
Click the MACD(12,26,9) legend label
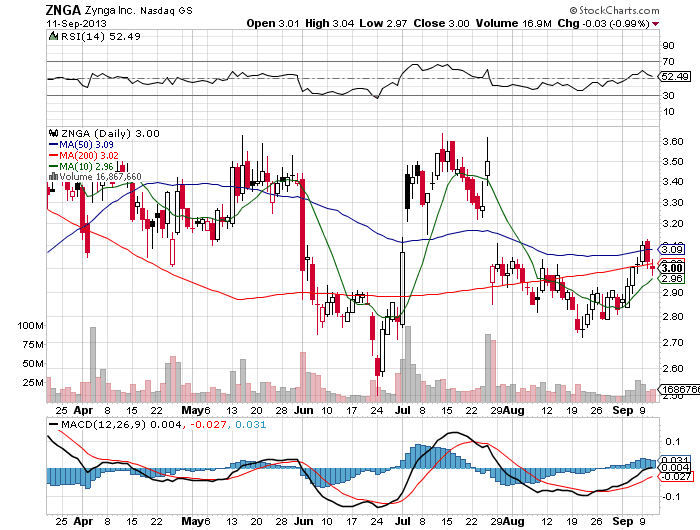tap(104, 425)
